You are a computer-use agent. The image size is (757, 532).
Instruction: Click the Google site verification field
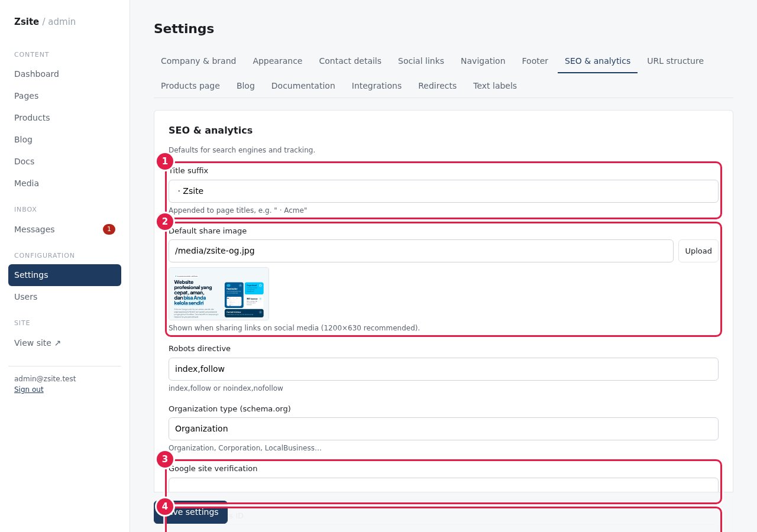[x=444, y=485]
